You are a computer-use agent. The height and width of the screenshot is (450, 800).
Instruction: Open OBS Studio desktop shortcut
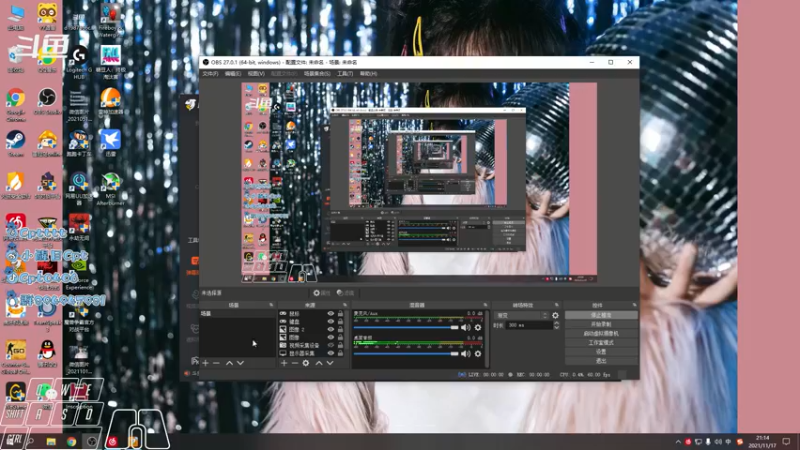47,101
